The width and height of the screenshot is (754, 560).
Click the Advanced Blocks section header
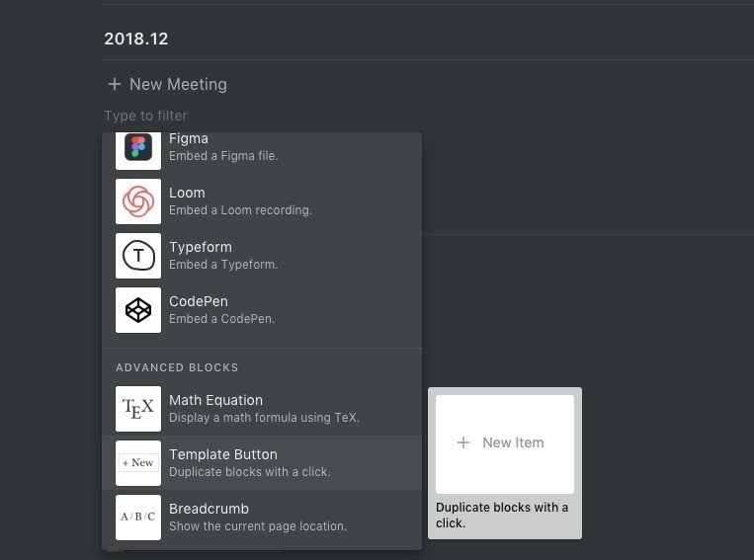tap(177, 367)
